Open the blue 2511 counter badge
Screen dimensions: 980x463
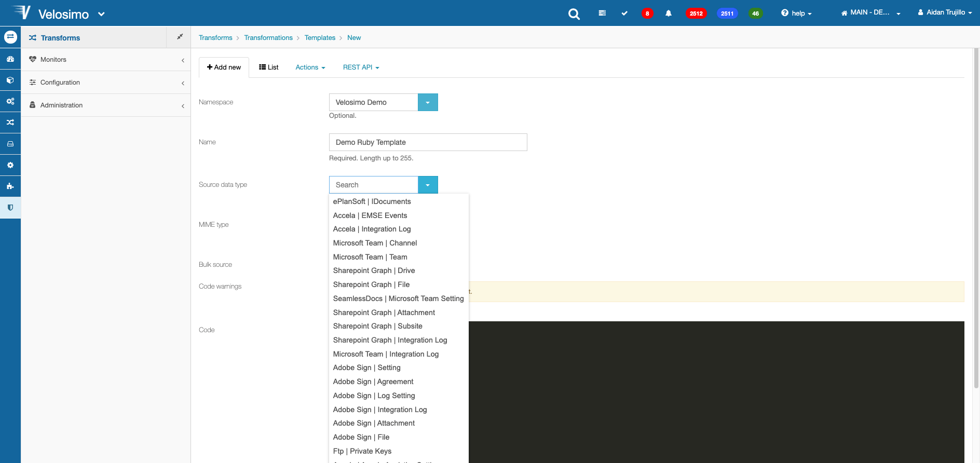pos(727,13)
